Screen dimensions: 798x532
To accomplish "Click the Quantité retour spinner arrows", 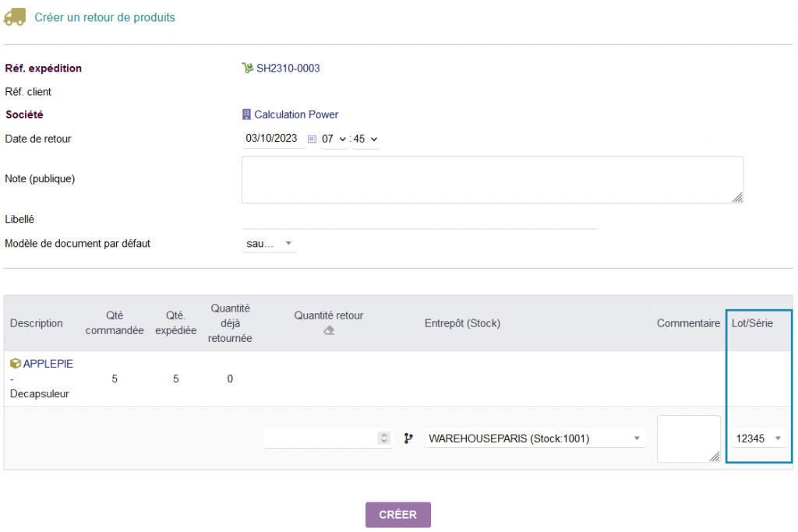I will point(383,439).
